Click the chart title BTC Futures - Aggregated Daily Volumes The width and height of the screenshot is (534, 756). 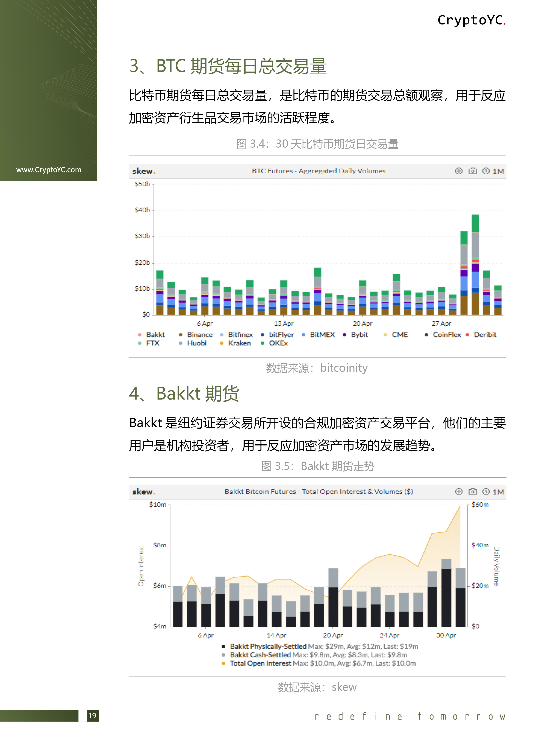point(318,171)
